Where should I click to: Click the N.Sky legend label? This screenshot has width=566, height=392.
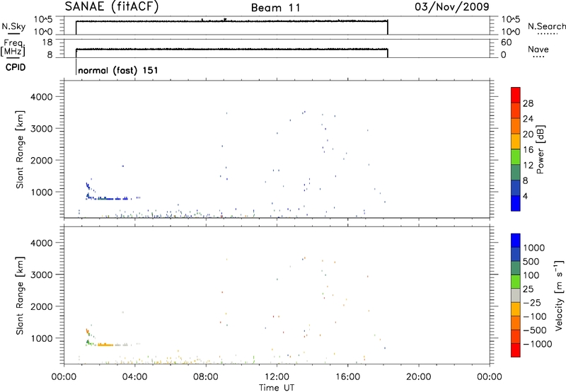point(13,26)
